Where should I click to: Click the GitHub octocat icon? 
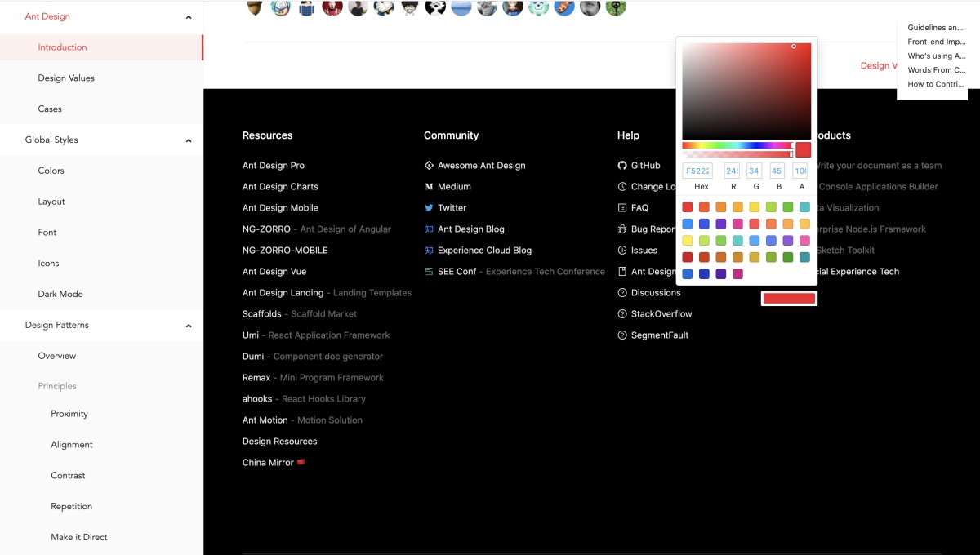[x=622, y=166]
